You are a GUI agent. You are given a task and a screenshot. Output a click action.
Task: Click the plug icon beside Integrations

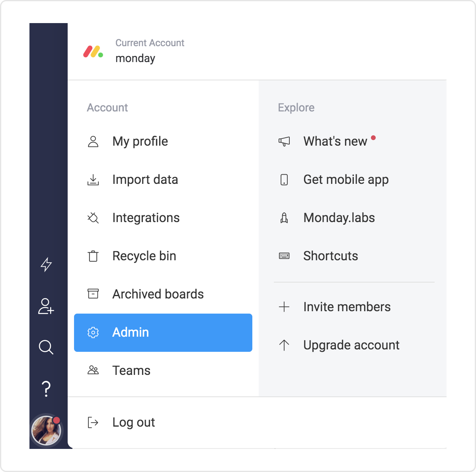[93, 218]
